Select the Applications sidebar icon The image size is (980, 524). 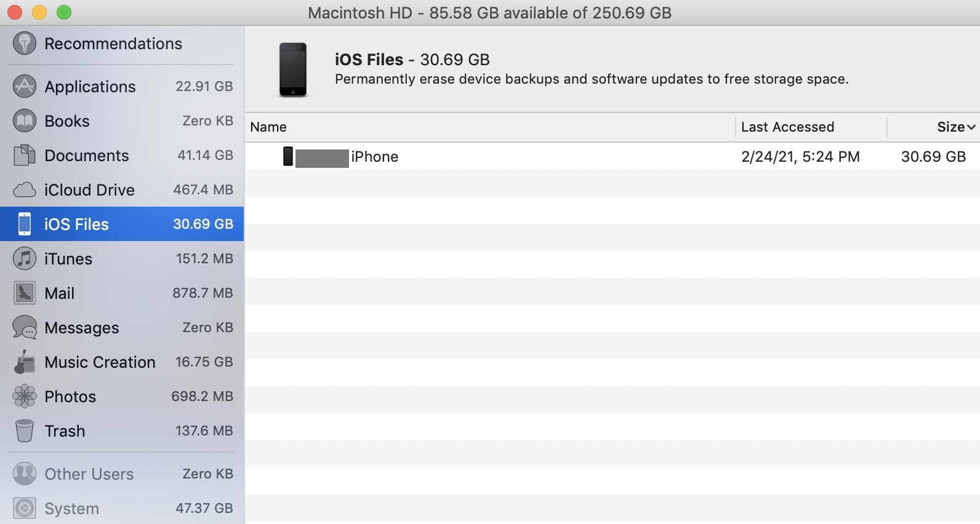[x=25, y=86]
